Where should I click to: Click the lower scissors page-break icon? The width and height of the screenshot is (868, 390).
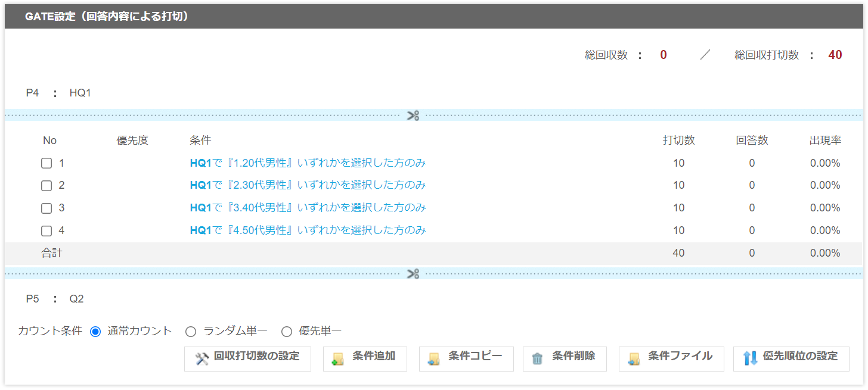pos(413,274)
